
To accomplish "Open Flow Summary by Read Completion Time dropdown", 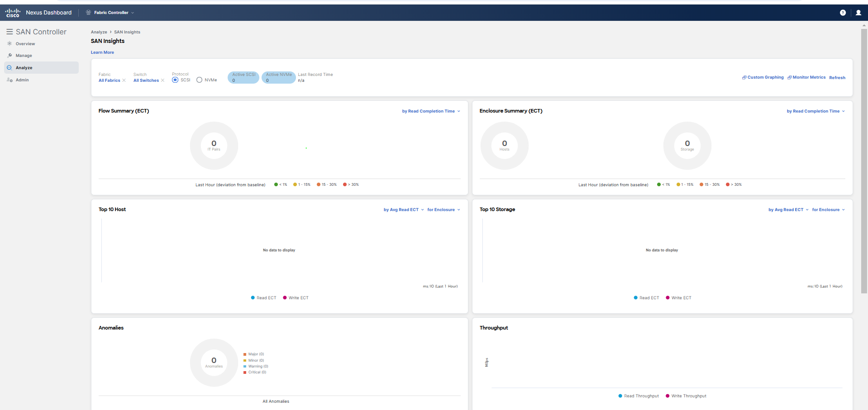I will (431, 111).
